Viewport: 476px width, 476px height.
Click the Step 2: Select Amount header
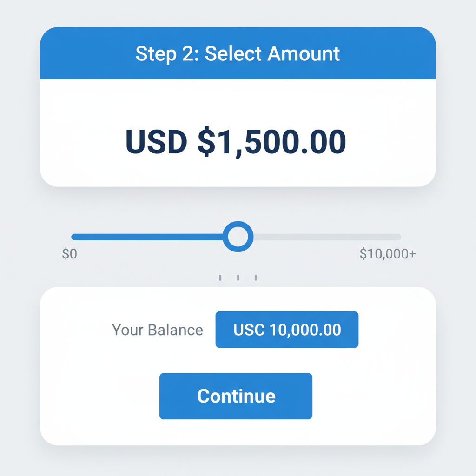[x=237, y=53]
